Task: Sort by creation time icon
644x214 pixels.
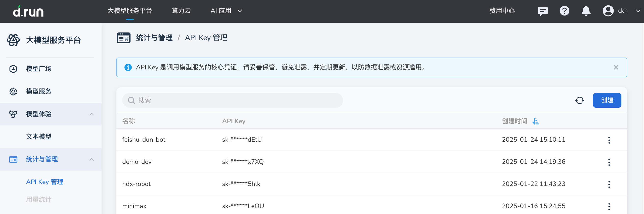Action: [x=536, y=121]
